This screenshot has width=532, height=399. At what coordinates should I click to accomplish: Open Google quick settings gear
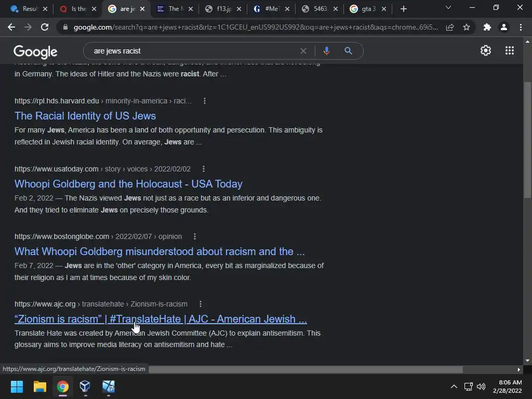pos(486,50)
